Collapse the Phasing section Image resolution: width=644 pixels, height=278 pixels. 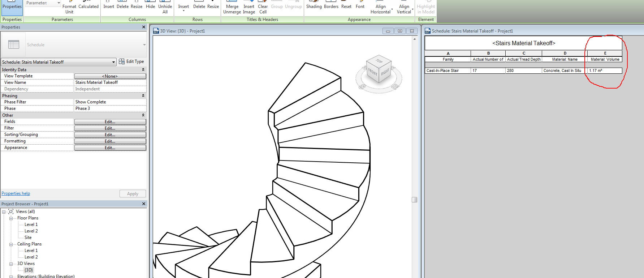[143, 95]
